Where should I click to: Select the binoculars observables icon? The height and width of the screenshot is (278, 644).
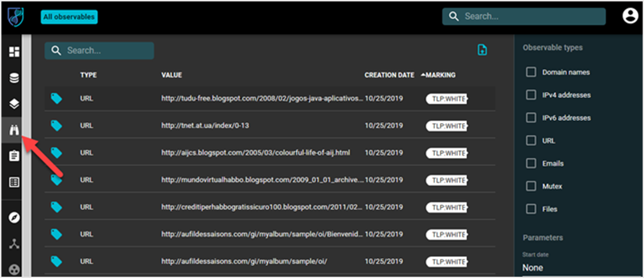[13, 130]
